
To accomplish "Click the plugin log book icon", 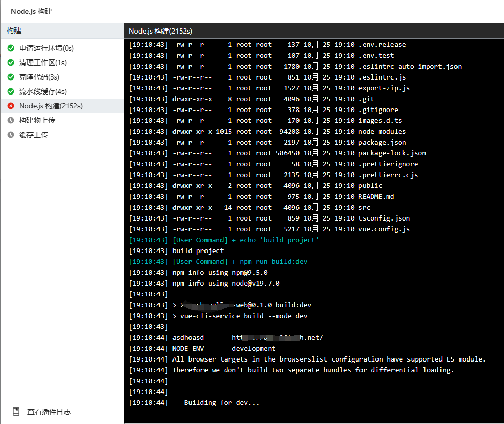I will point(16,412).
